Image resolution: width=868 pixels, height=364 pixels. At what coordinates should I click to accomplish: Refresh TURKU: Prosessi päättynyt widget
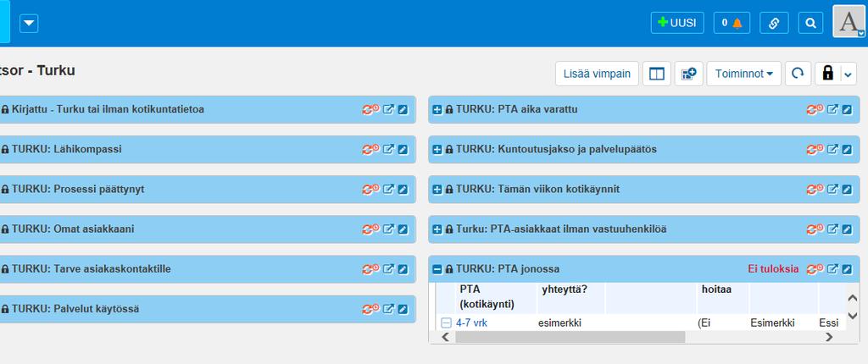[371, 189]
